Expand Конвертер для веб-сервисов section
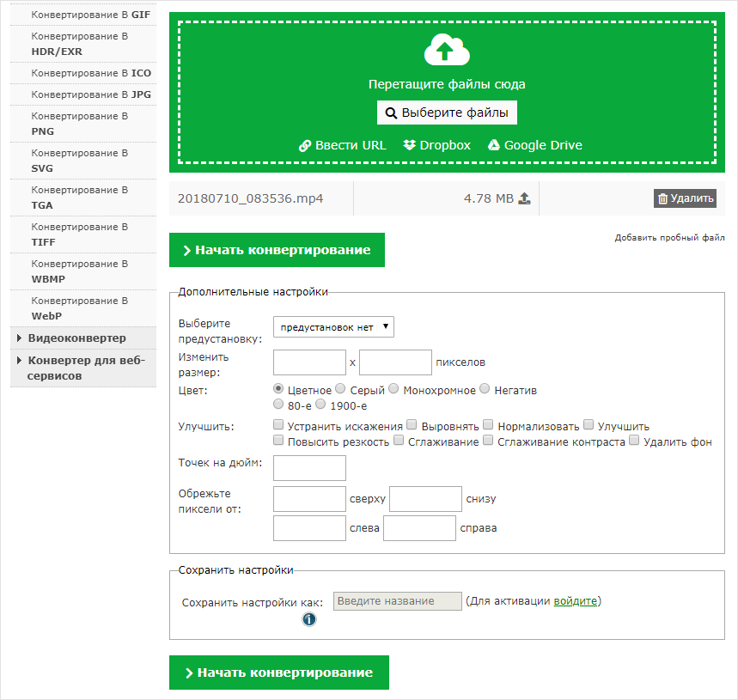The height and width of the screenshot is (700, 738). [86, 368]
